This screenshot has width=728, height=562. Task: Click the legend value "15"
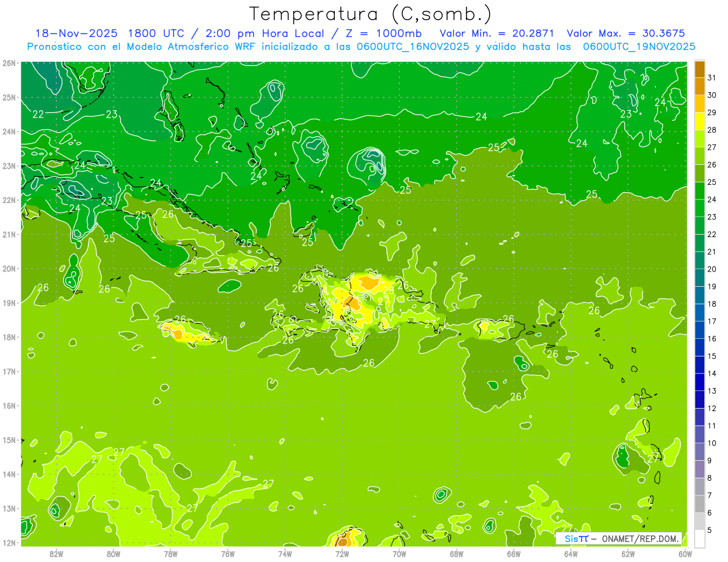[712, 356]
